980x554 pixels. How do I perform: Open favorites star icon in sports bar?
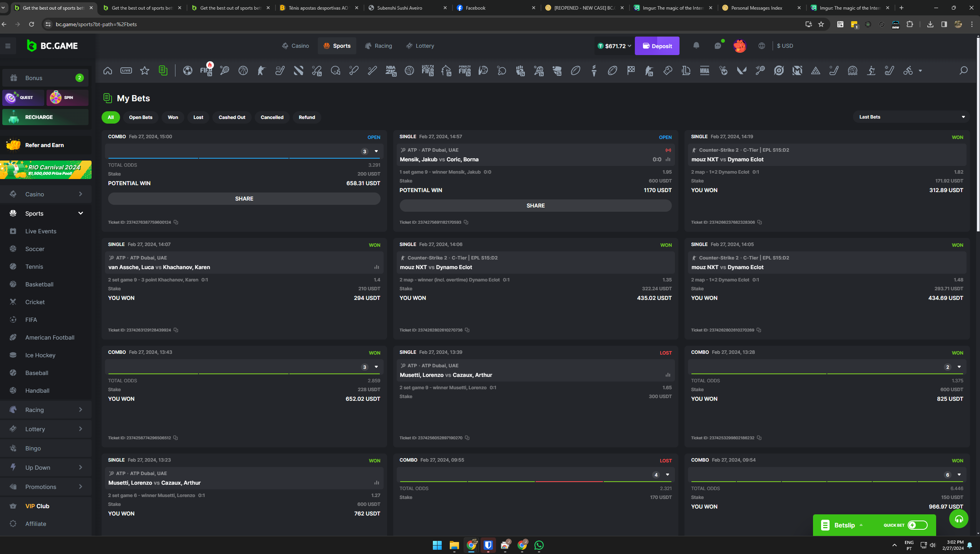(x=145, y=70)
